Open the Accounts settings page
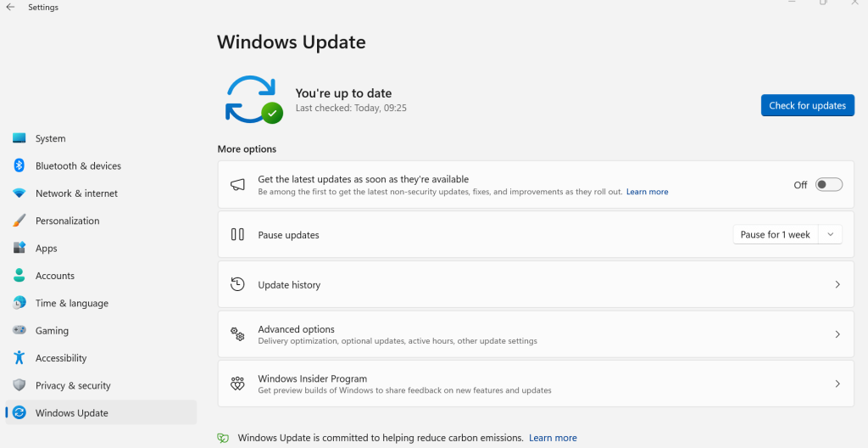868x448 pixels. 55,276
